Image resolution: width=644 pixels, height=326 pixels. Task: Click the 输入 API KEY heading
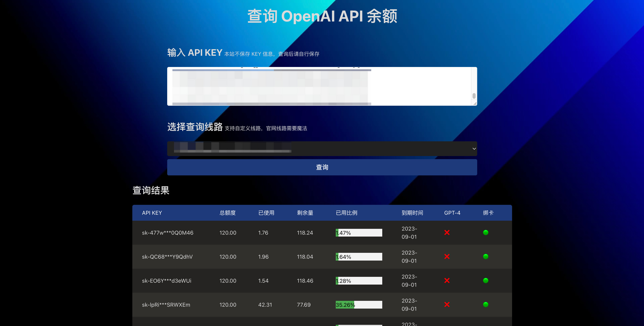tap(195, 53)
